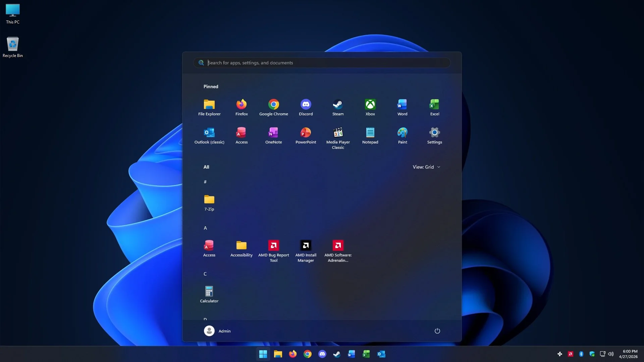Open Google Chrome from the taskbar

point(308,354)
